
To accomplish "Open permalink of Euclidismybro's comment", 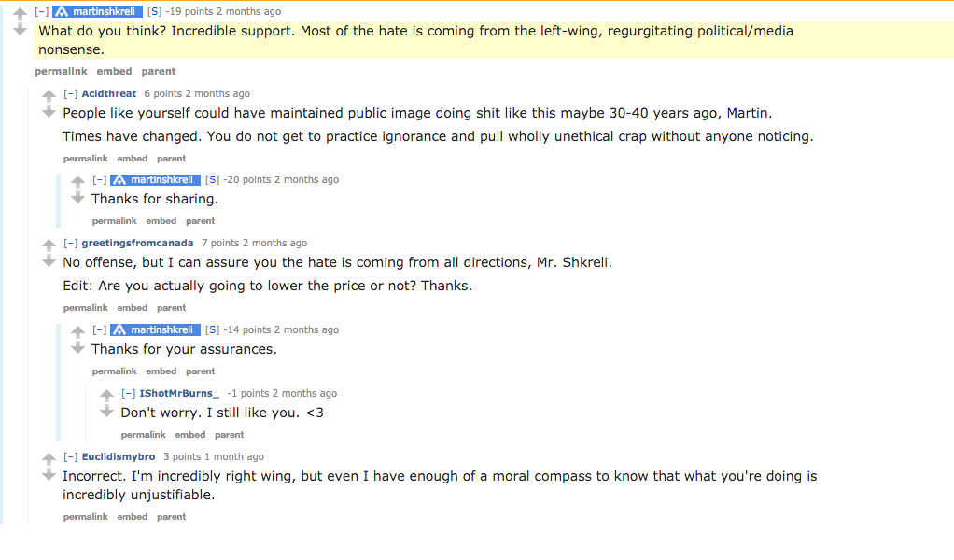I will tap(85, 517).
